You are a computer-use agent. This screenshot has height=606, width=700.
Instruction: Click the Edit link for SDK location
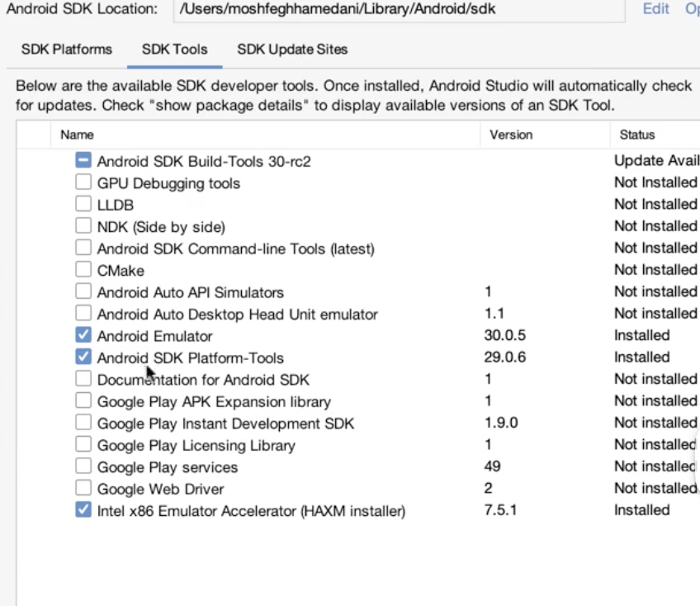point(655,8)
